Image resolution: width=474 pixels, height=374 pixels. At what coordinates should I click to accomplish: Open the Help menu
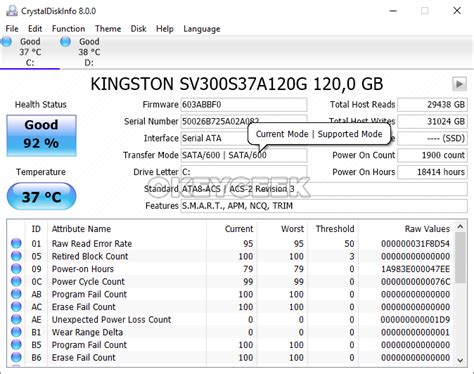(165, 29)
